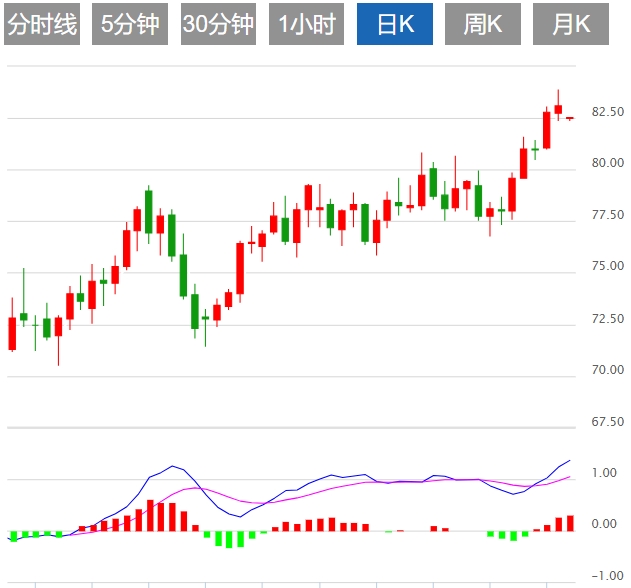Show the 周K weekly chart
631x588 pixels.
483,25
